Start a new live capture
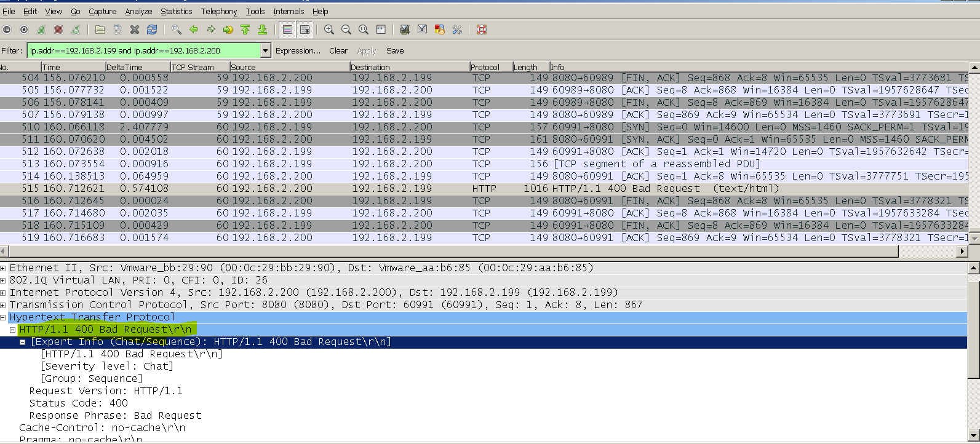The image size is (980, 444). click(41, 30)
